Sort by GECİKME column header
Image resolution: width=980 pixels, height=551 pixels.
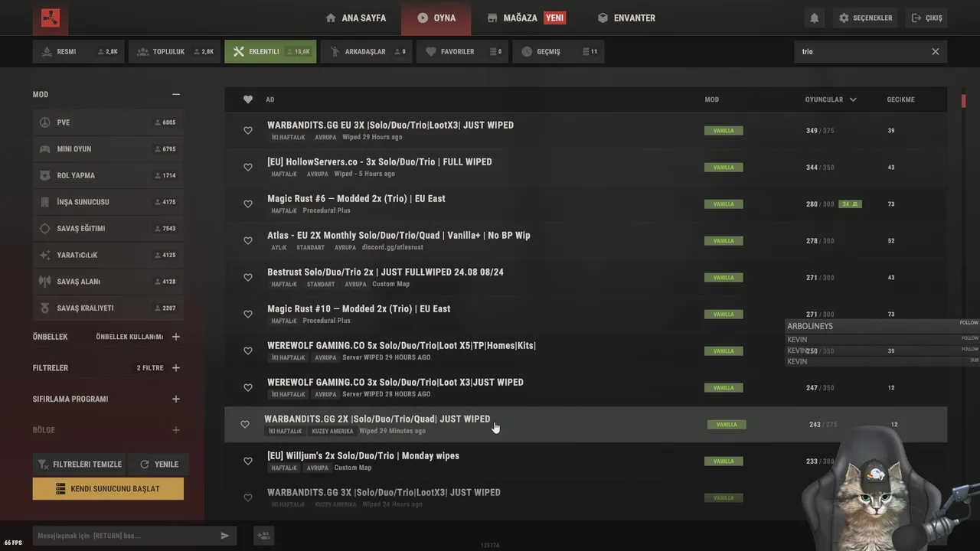pyautogui.click(x=900, y=99)
